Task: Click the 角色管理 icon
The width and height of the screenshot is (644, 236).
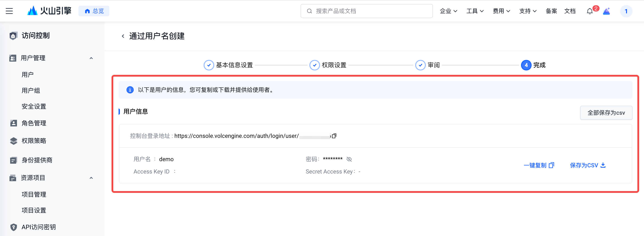Action: point(13,123)
